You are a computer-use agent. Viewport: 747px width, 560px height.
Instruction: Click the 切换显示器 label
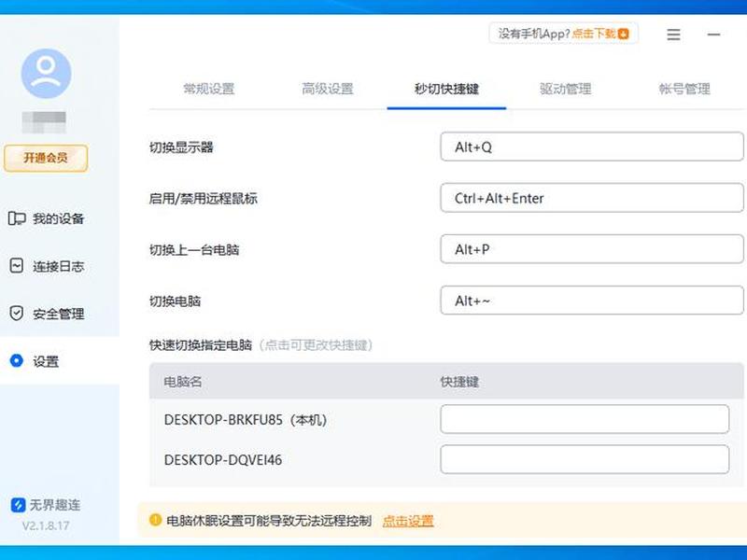pyautogui.click(x=181, y=147)
